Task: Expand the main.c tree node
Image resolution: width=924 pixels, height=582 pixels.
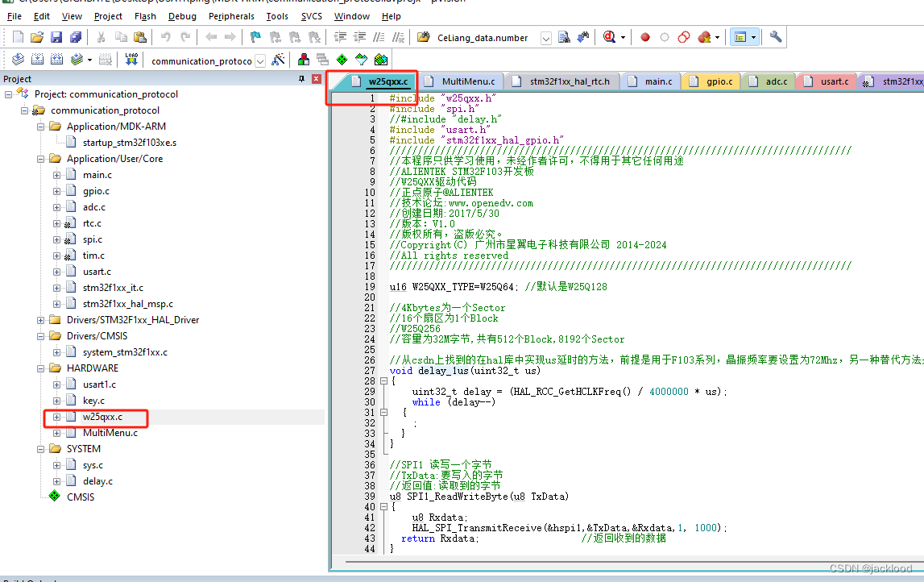Action: tap(56, 175)
